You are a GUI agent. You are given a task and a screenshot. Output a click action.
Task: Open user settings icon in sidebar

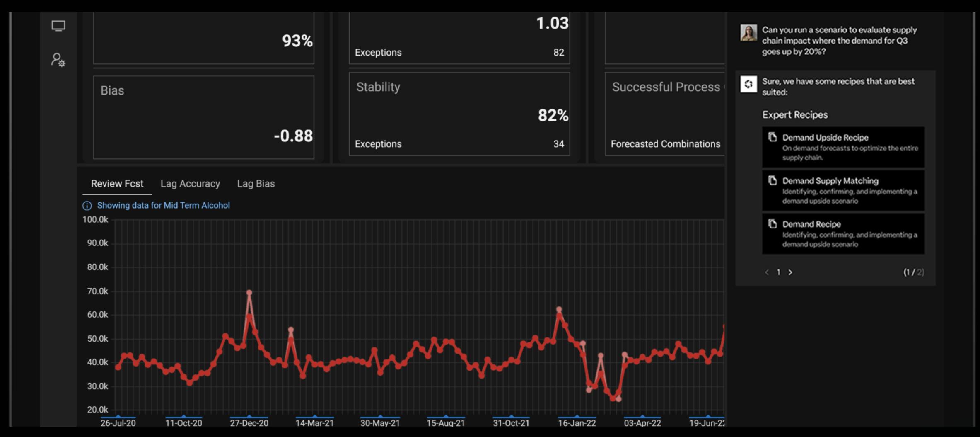58,60
